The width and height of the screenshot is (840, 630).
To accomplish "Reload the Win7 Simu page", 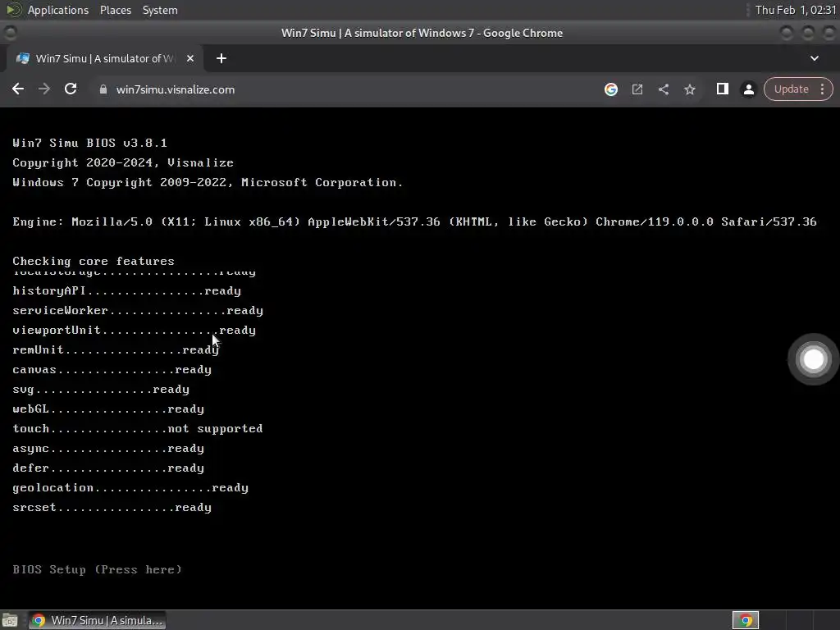I will tap(71, 89).
